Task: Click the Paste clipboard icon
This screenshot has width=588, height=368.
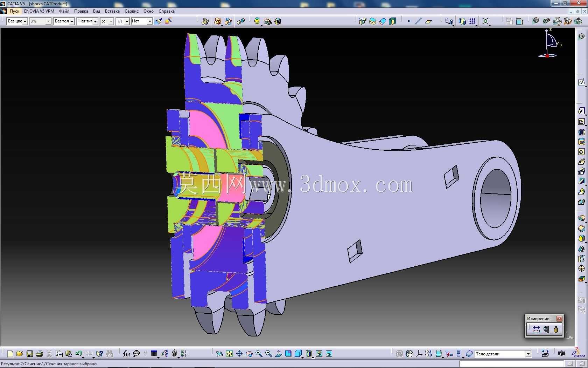Action: [x=69, y=354]
